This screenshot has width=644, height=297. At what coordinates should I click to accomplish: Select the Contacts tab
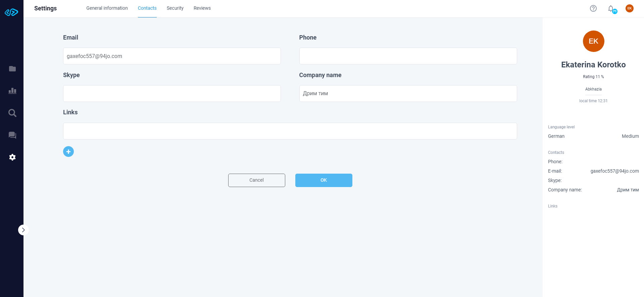click(147, 8)
